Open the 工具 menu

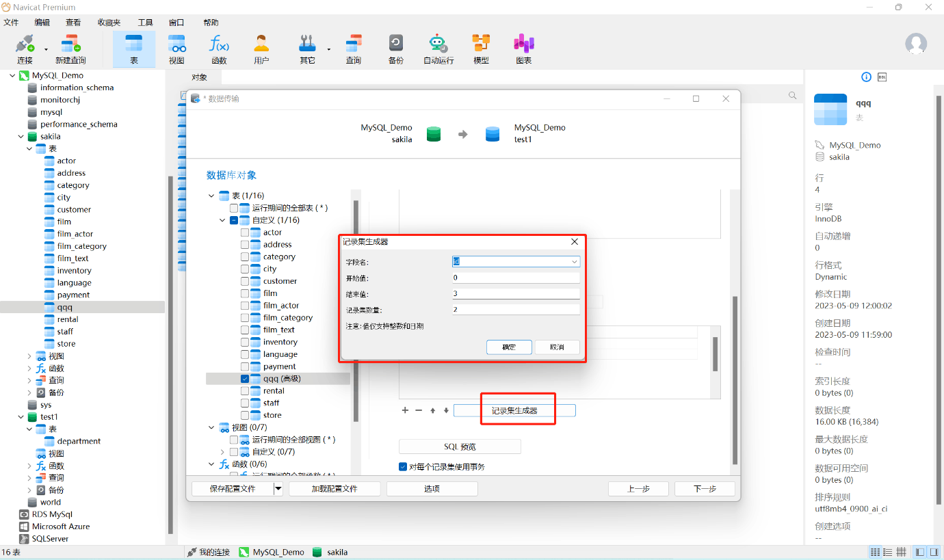click(145, 23)
